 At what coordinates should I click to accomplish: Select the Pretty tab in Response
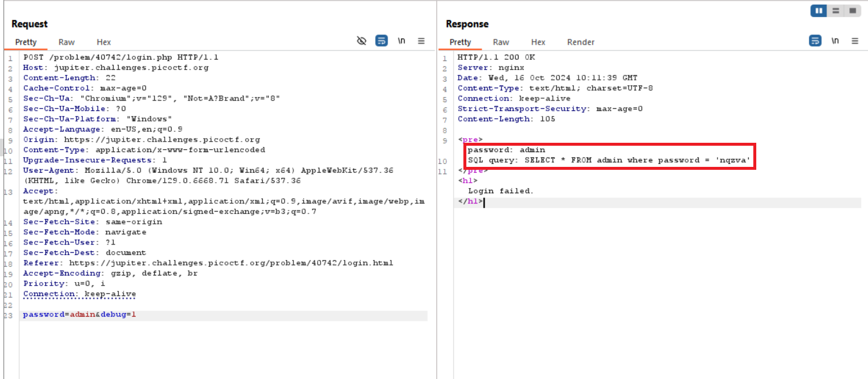click(460, 42)
